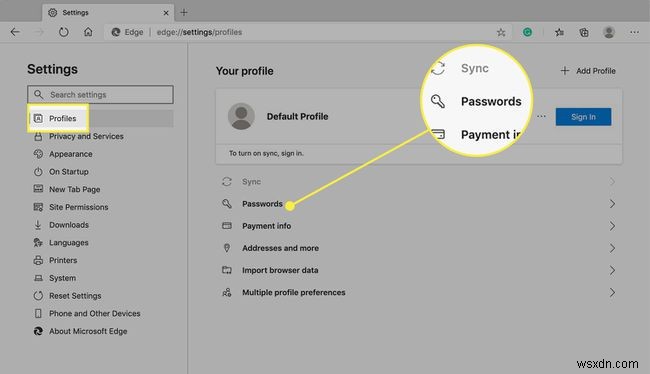The height and width of the screenshot is (374, 650).
Task: Open the Payment info row
Action: [419, 226]
